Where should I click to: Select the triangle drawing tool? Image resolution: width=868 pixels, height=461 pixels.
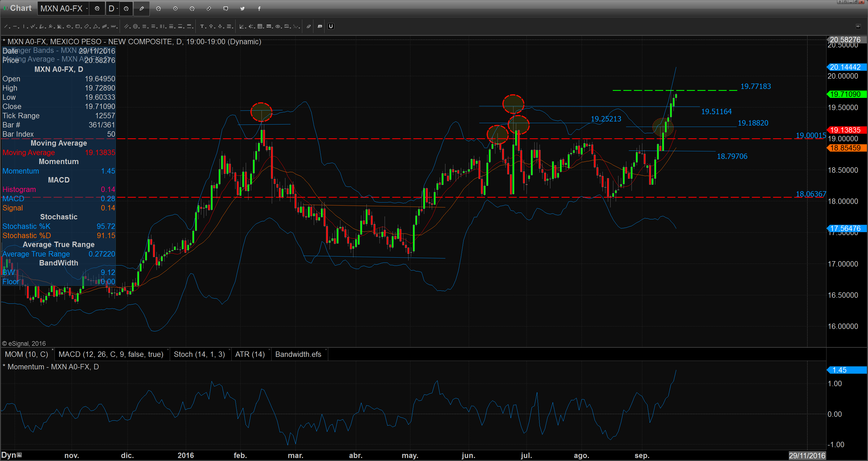pos(95,26)
